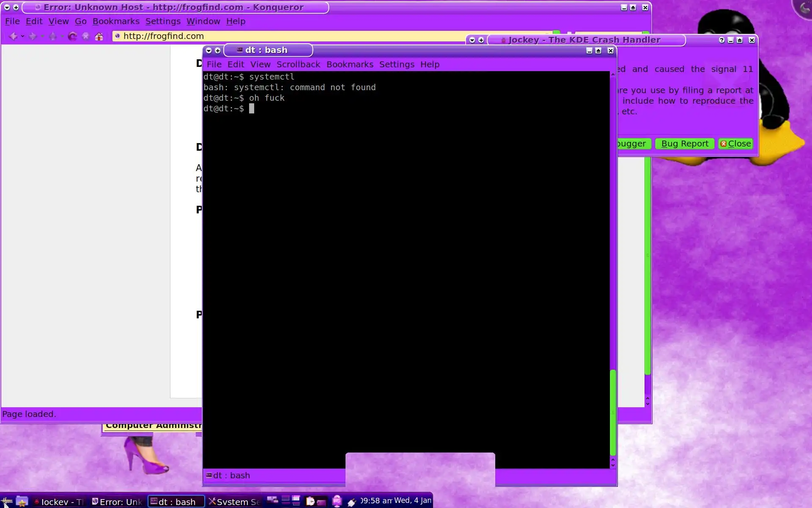Click the up-directory arrow icon in Konqueror
Image resolution: width=812 pixels, height=508 pixels.
tap(53, 36)
